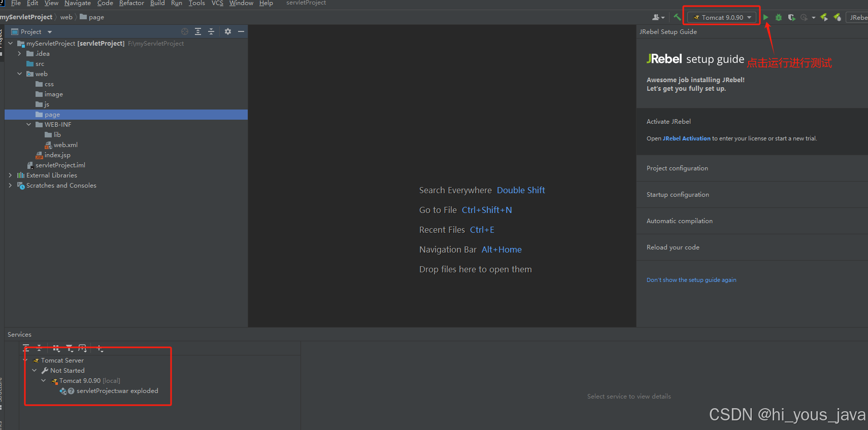
Task: Open the Build menu
Action: pyautogui.click(x=157, y=3)
